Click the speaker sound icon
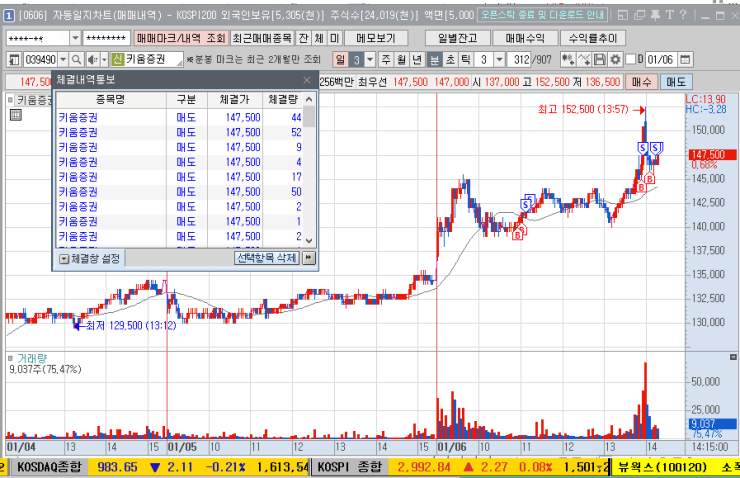Viewport: 740px width, 478px height. (x=92, y=59)
